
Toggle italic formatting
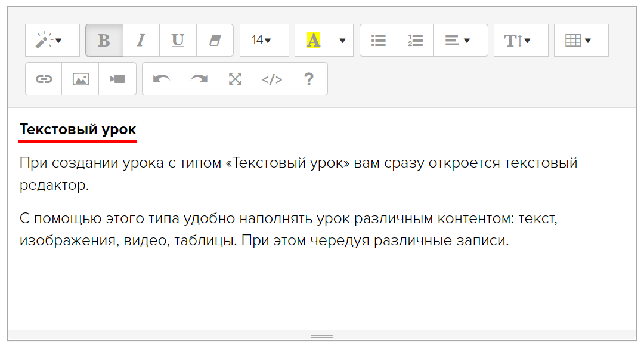point(141,41)
